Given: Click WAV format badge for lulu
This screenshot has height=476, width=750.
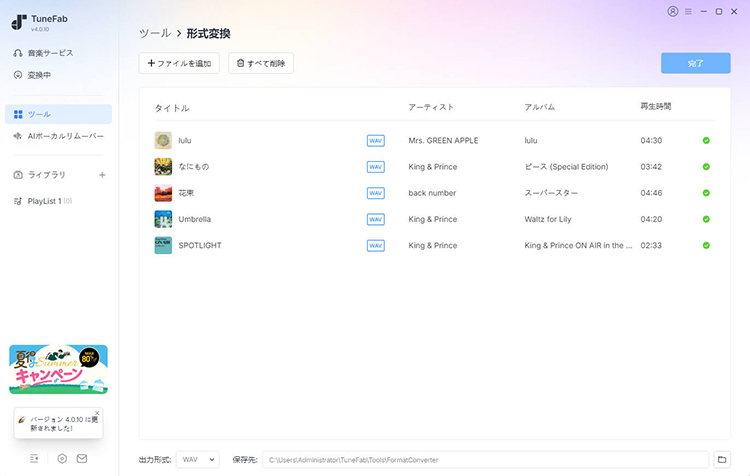Looking at the screenshot, I should [x=375, y=141].
